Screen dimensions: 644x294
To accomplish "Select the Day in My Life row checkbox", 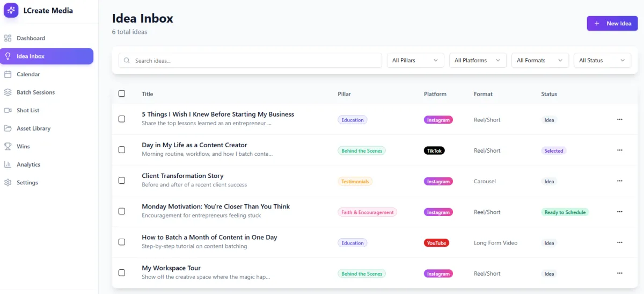I will point(122,150).
